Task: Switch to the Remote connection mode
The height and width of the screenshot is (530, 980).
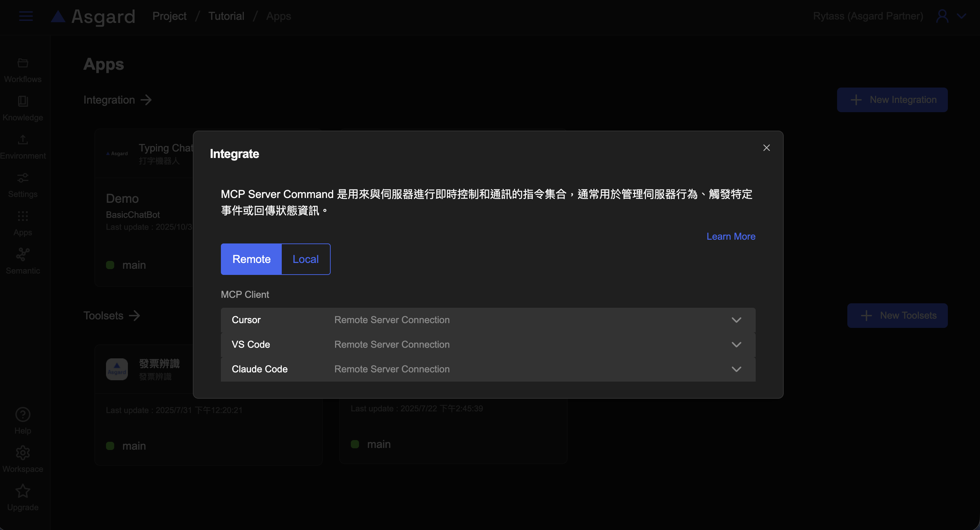Action: click(251, 259)
